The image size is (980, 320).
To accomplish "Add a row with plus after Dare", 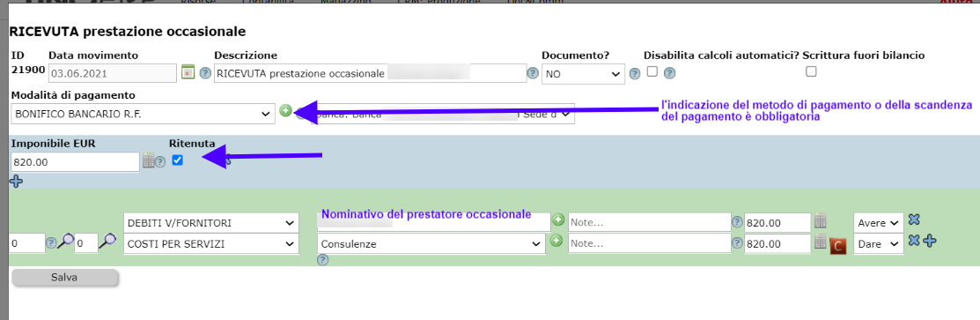I will point(930,241).
